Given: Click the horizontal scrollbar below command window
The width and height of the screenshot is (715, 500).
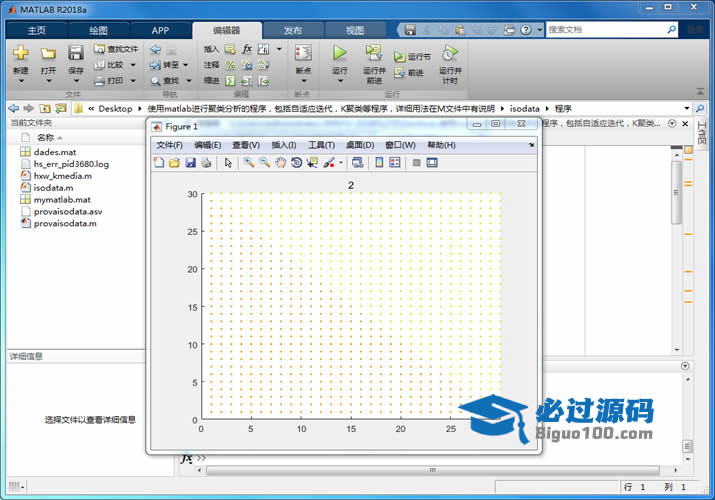Looking at the screenshot, I should (x=432, y=470).
